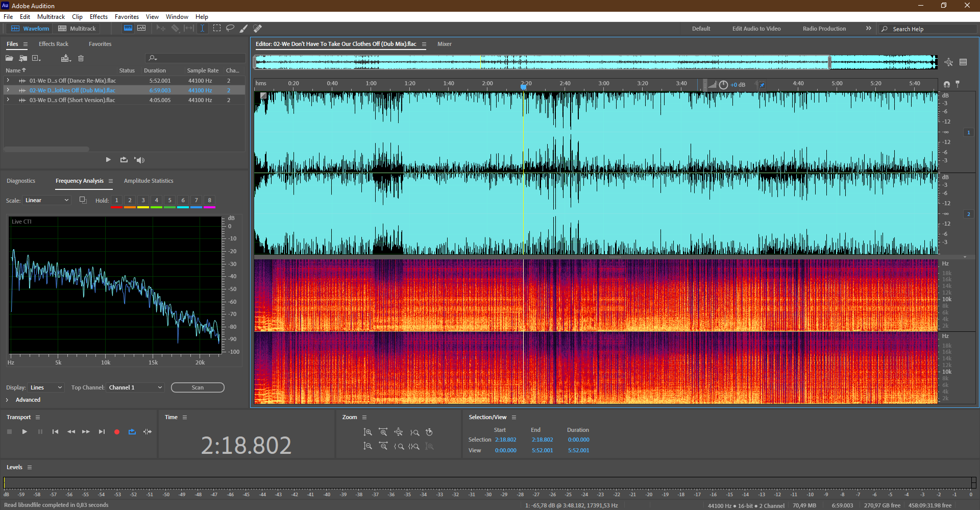Click Zoom Out Time icon
Image resolution: width=980 pixels, height=510 pixels.
383,446
